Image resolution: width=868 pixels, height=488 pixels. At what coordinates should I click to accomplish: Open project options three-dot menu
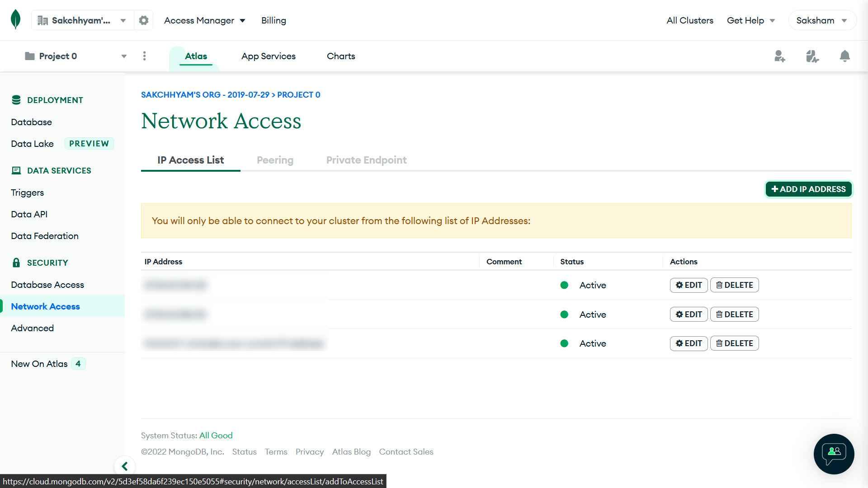tap(144, 56)
